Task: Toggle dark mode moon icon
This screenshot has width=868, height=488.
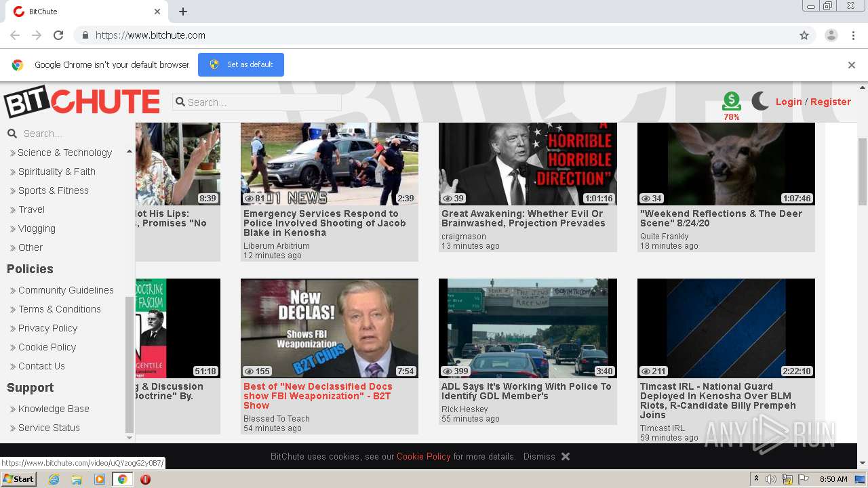Action: (x=760, y=102)
